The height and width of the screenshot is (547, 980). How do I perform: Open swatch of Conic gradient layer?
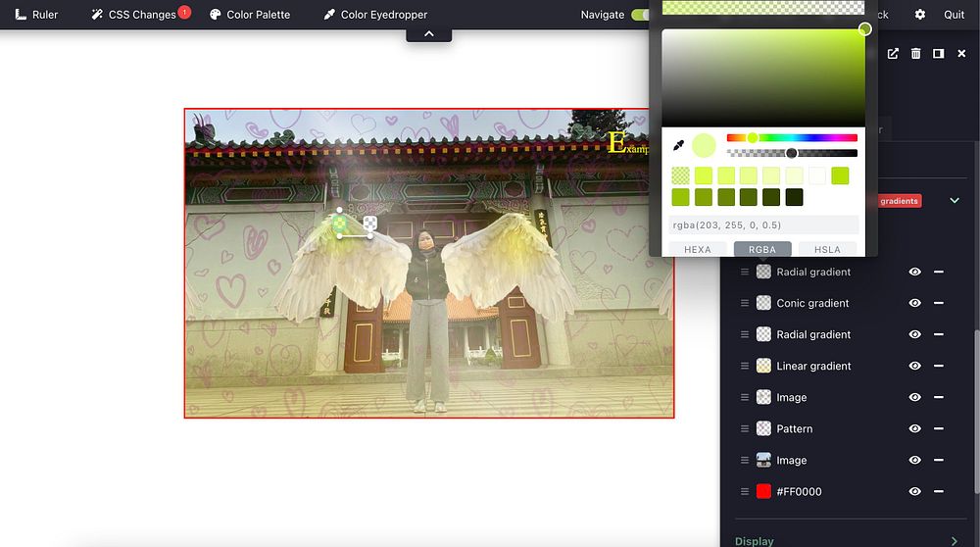(763, 303)
